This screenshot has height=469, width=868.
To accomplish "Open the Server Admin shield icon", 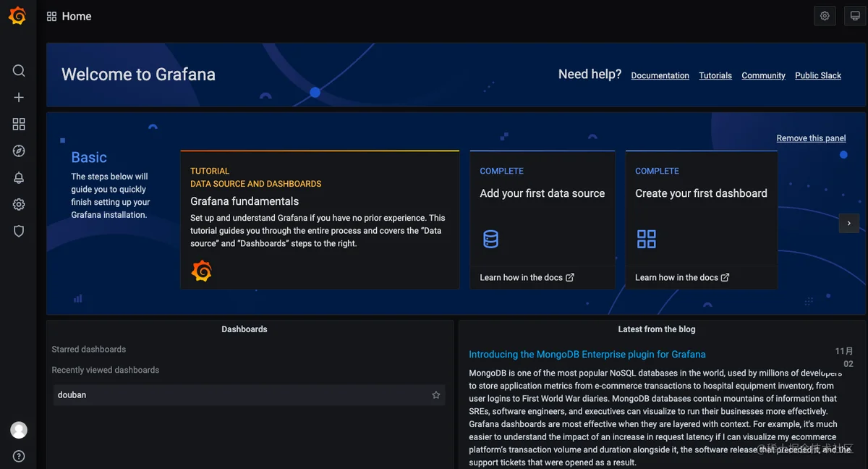I will pyautogui.click(x=19, y=231).
